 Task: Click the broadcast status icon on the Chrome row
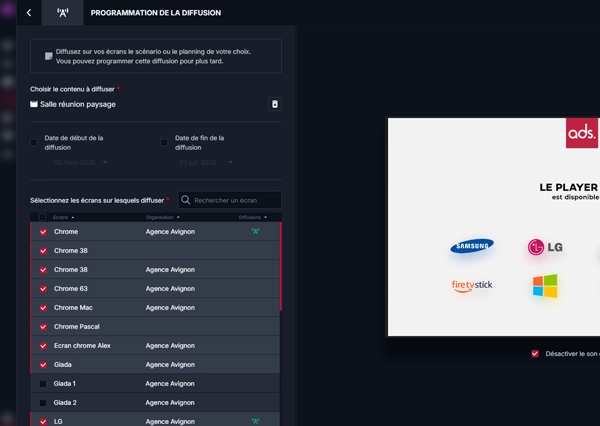click(256, 231)
